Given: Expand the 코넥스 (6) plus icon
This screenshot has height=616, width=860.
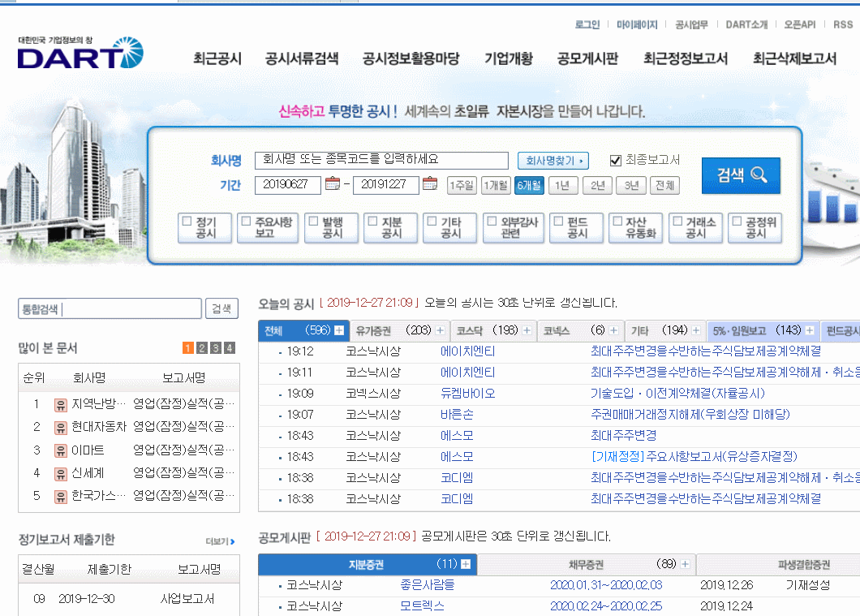Looking at the screenshot, I should coord(613,330).
